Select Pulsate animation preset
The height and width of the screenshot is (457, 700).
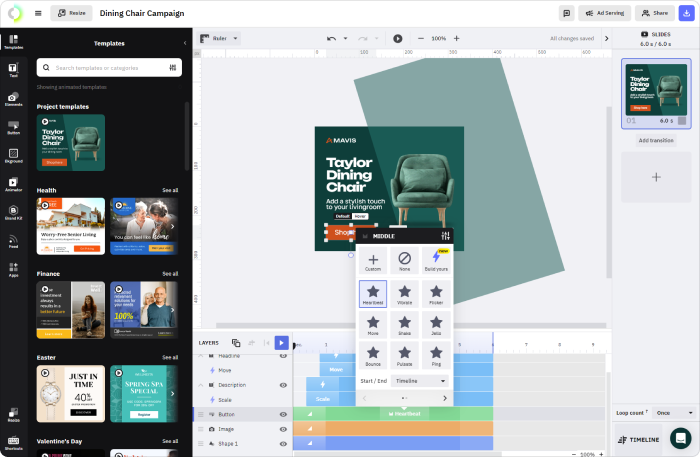404,355
